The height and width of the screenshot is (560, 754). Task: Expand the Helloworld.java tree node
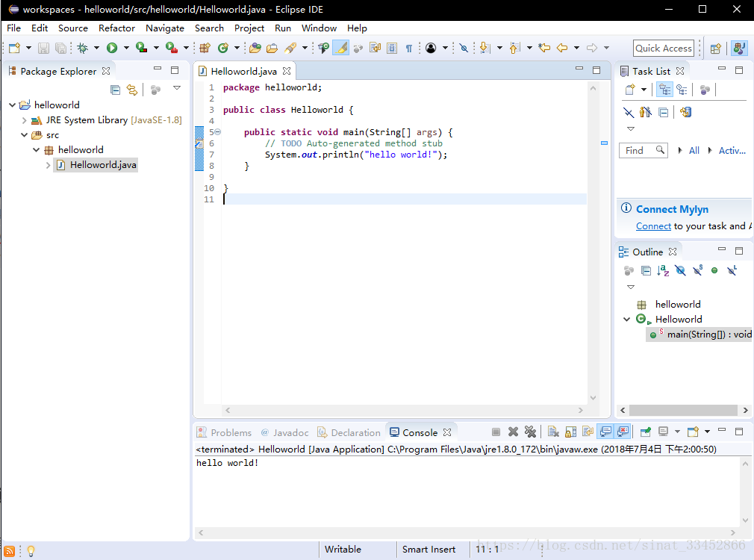point(48,165)
